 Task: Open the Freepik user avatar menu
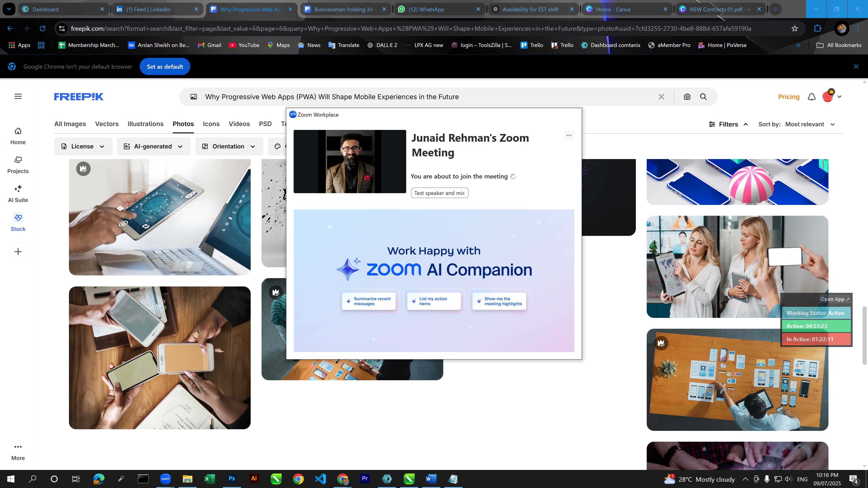(x=831, y=96)
